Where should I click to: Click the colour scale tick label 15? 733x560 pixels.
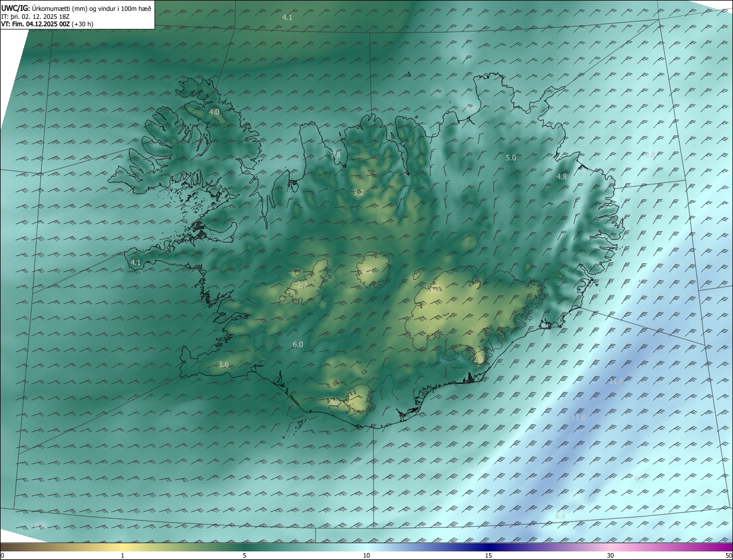click(488, 555)
